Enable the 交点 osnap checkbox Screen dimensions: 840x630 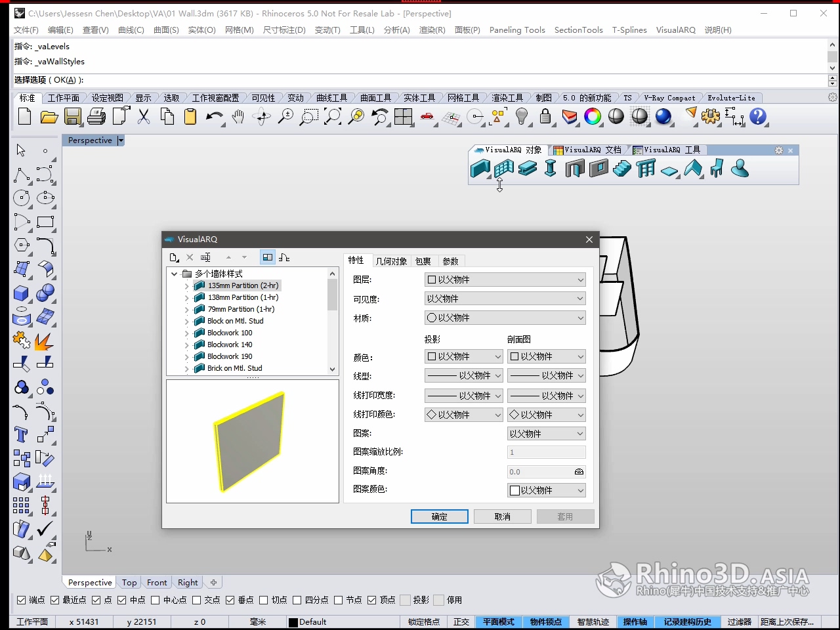tap(197, 600)
